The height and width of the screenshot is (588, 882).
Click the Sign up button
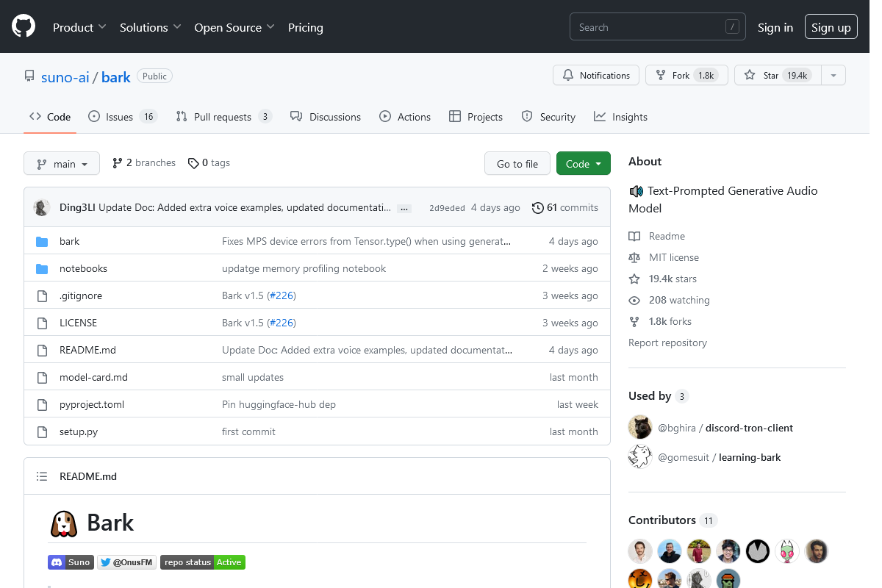click(x=831, y=26)
